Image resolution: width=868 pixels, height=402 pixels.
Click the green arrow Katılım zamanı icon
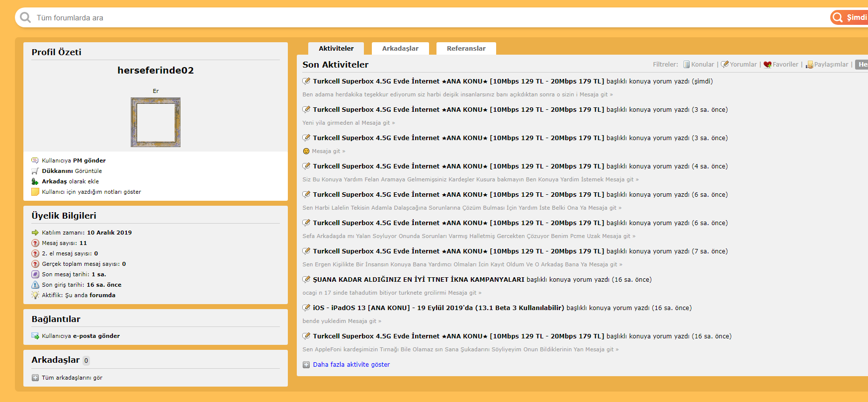click(35, 233)
